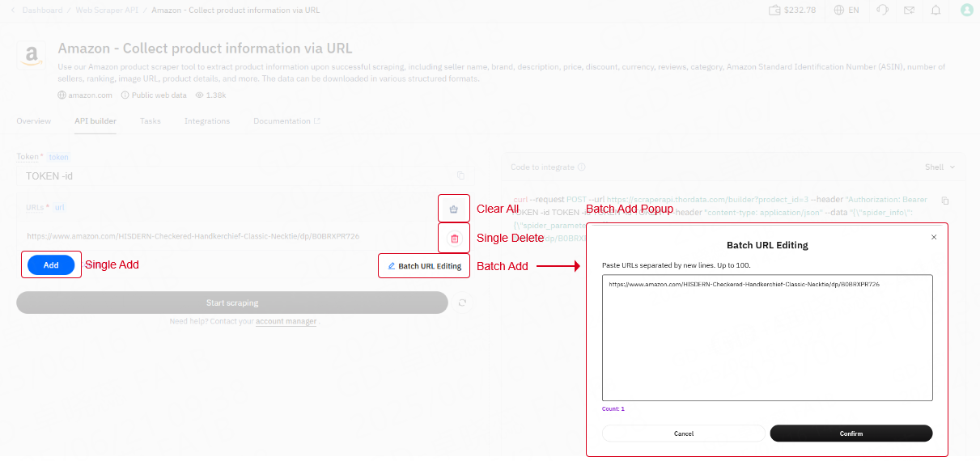
Task: Open the EN language selector
Action: (x=846, y=11)
